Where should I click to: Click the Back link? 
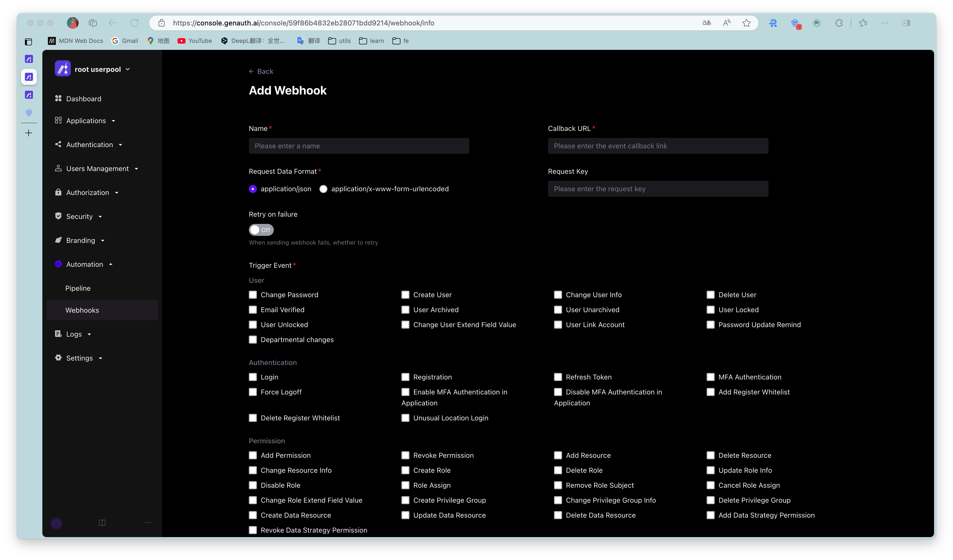pos(261,72)
